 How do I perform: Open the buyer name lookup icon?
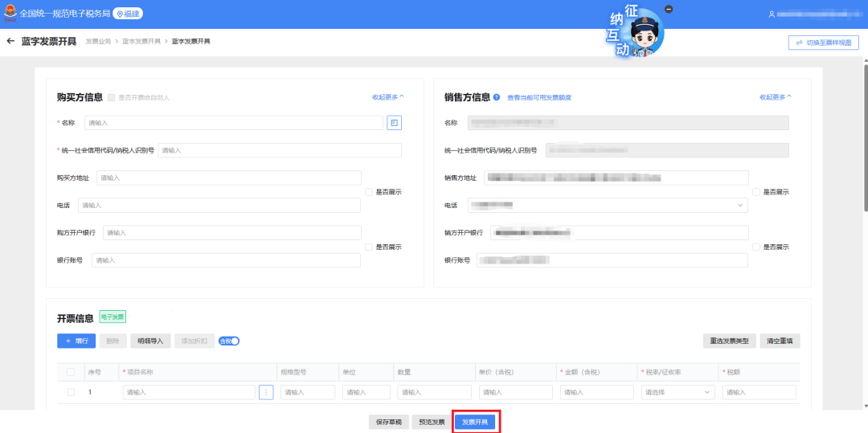pos(394,123)
